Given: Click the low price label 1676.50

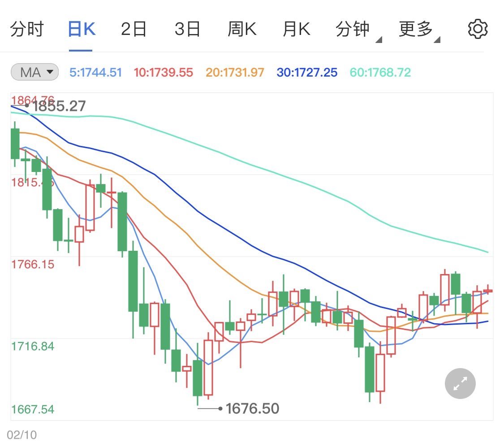Looking at the screenshot, I should click(252, 409).
